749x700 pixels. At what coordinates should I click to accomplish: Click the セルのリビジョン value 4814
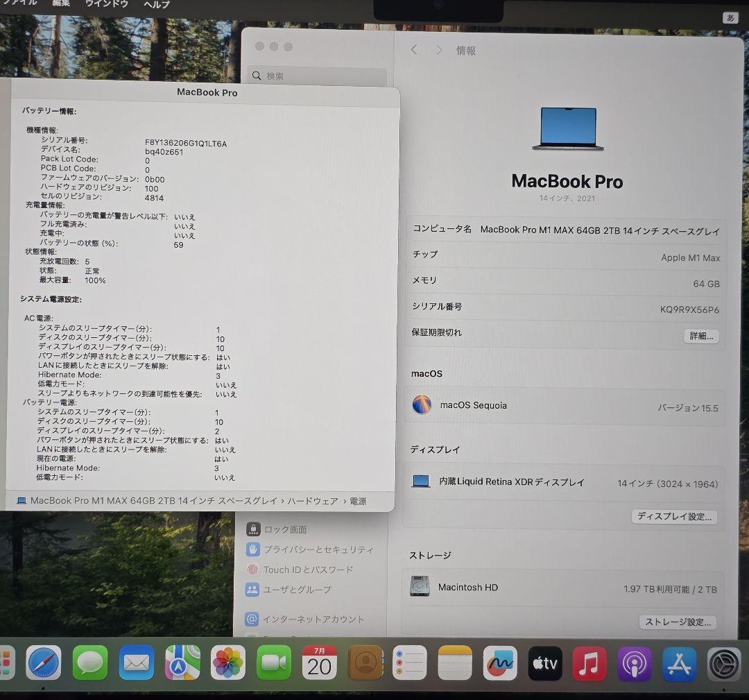tap(154, 198)
